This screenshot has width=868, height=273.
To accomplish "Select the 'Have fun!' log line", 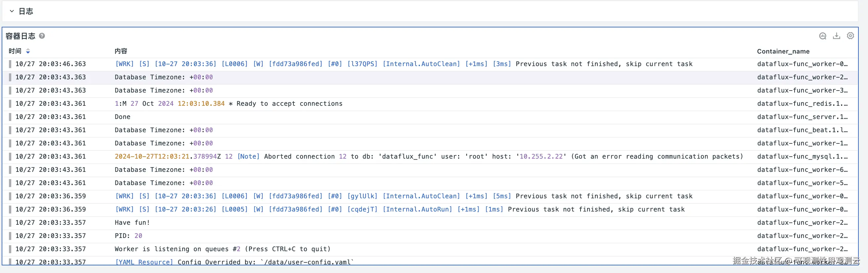I will pos(132,222).
